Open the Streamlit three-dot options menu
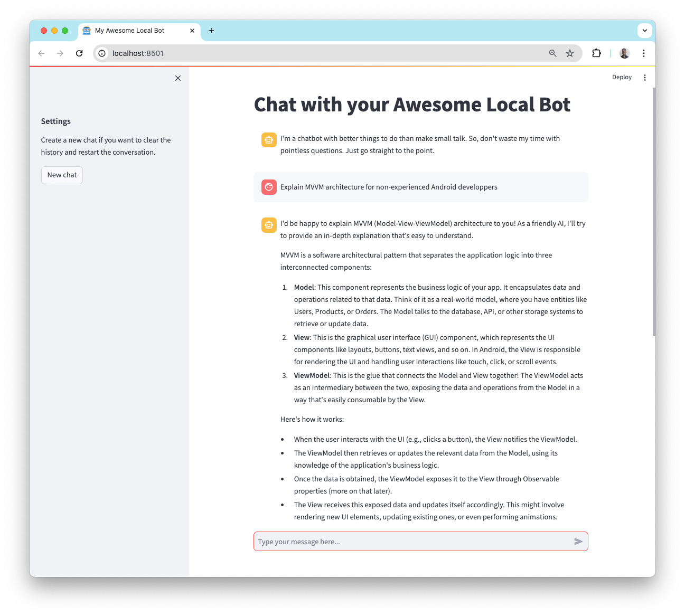Image resolution: width=685 pixels, height=616 pixels. (x=645, y=77)
